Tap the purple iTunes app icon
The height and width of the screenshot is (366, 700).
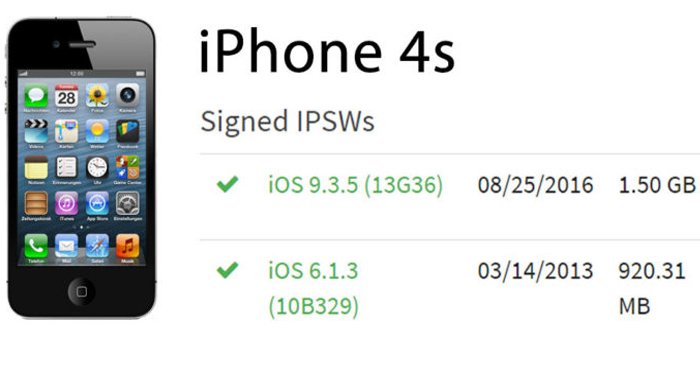pyautogui.click(x=67, y=204)
